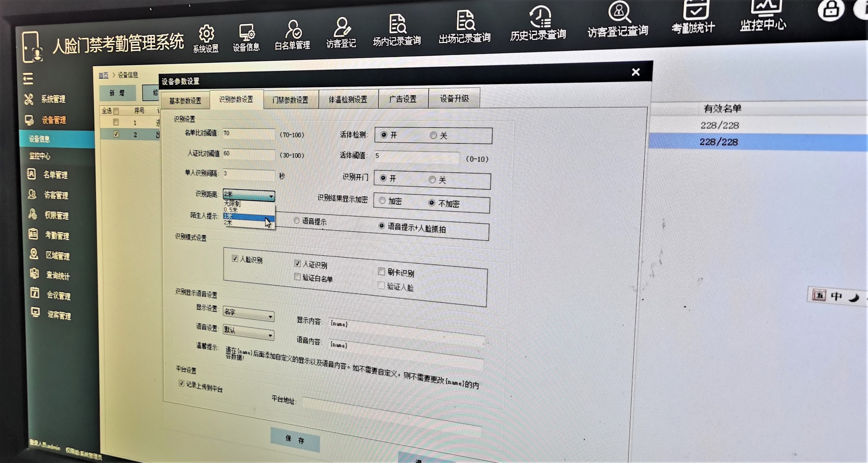Click the 权限管理 sidebar icon
The height and width of the screenshot is (463, 868).
(33, 214)
